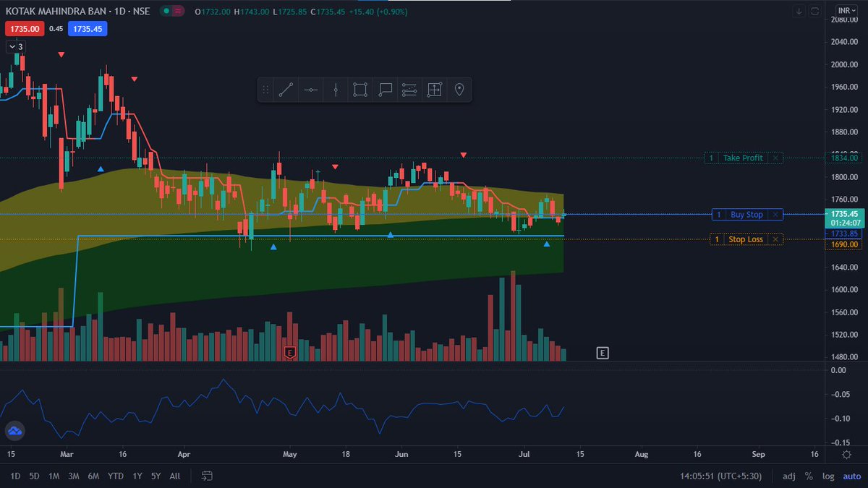Select the callout annotation tool

(385, 90)
